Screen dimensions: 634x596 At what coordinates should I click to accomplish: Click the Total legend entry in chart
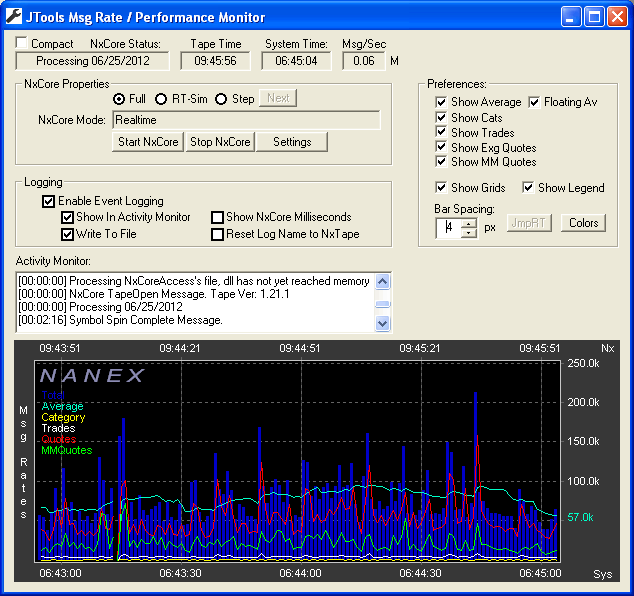coord(53,395)
